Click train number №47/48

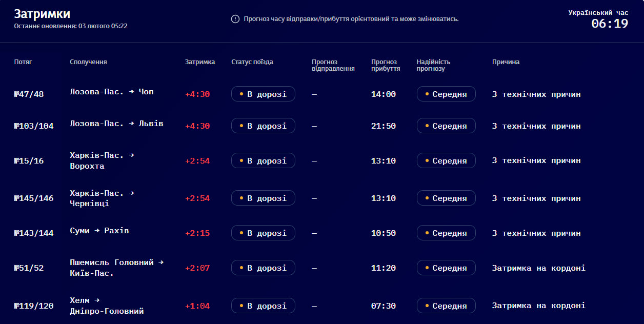pyautogui.click(x=29, y=94)
